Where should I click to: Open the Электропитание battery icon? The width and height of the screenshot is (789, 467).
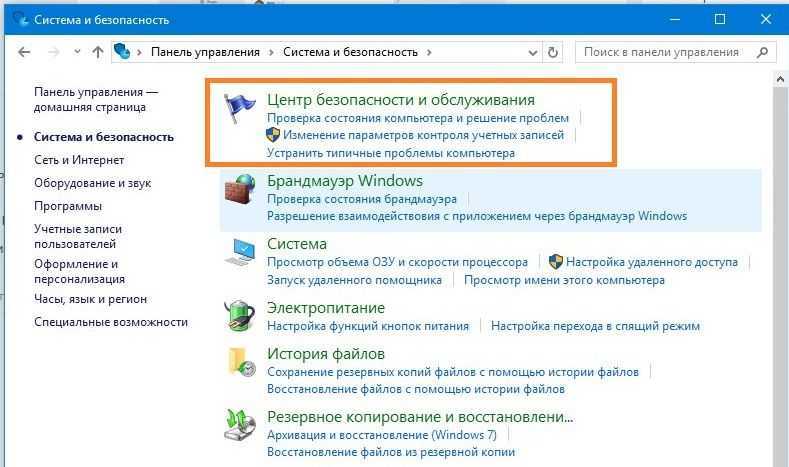pos(240,316)
